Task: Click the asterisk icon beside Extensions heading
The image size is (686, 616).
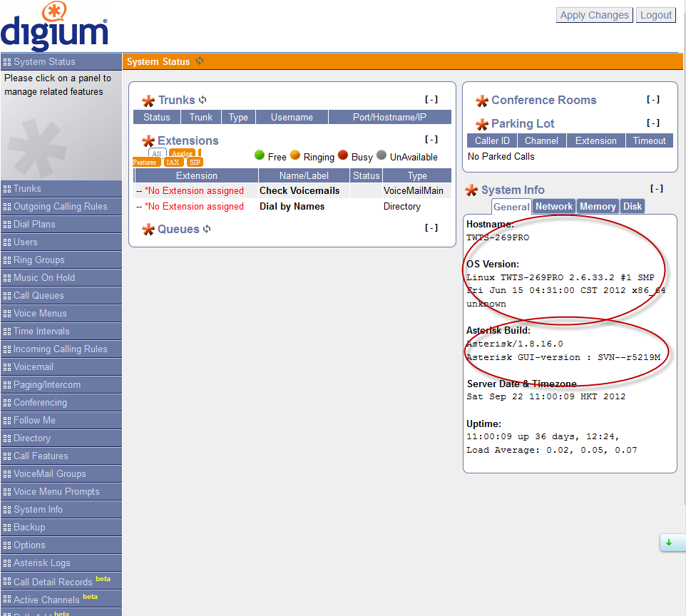Action: (x=148, y=141)
